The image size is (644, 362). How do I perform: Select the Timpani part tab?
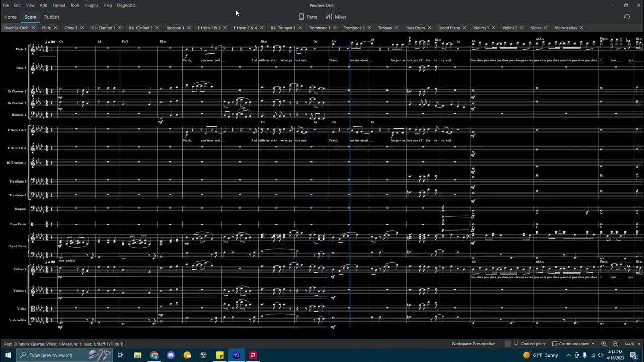[x=385, y=28]
